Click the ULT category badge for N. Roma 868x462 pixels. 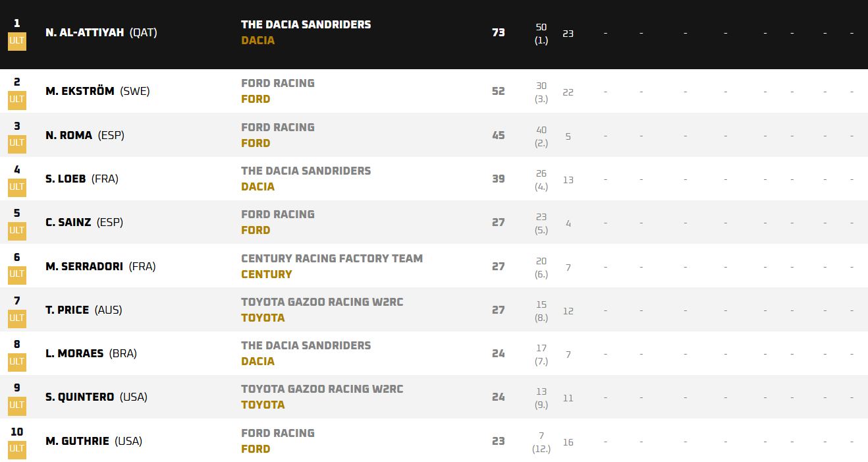[x=16, y=143]
